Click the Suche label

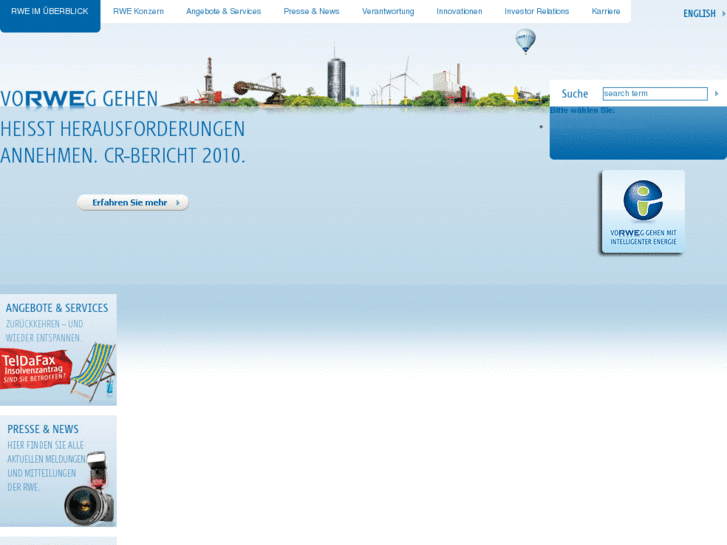coord(574,94)
